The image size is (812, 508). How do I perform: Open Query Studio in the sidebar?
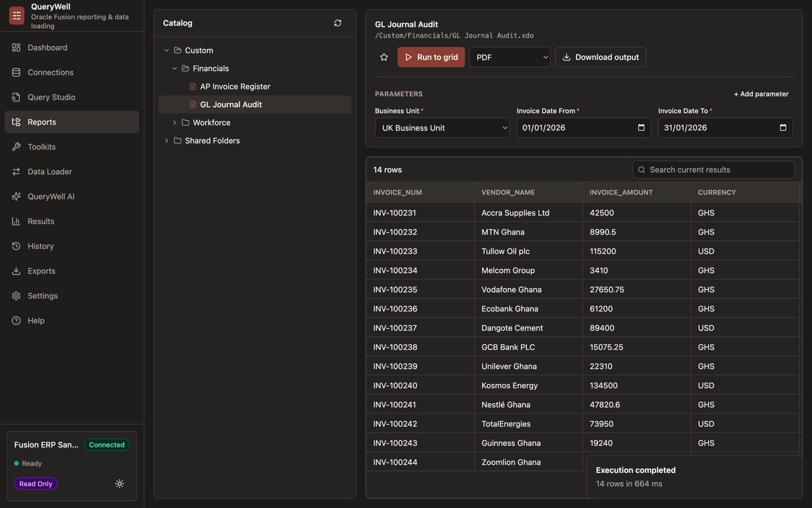click(72, 97)
